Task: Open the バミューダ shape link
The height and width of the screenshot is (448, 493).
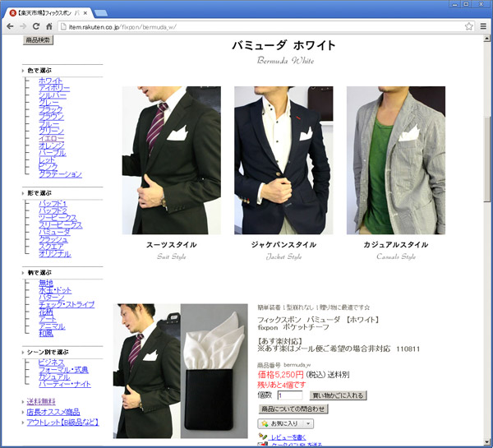Action: [x=54, y=232]
